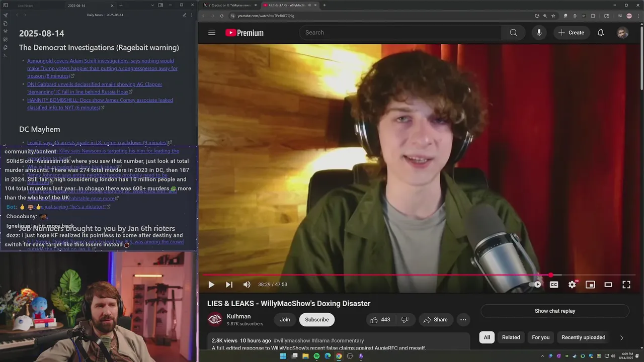644x362 pixels.
Task: Open the Asmongold covers Adam Schiff investigations link
Action: tap(102, 68)
